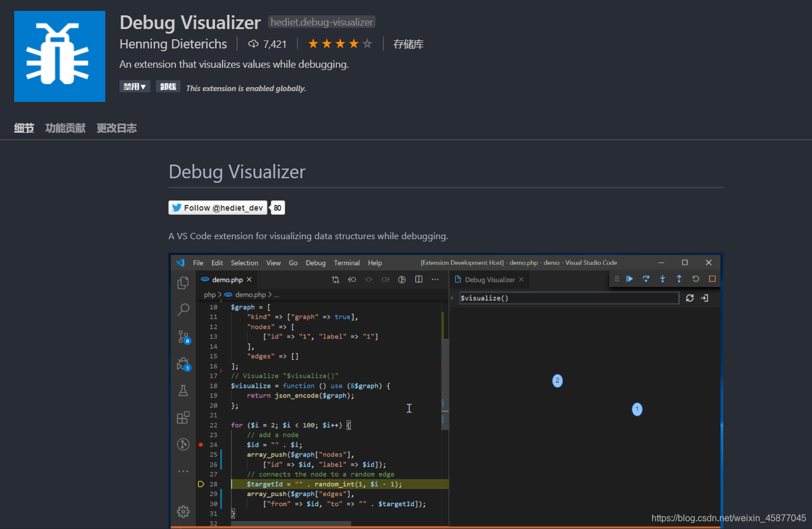This screenshot has width=812, height=529.
Task: Give the extension a five-star rating
Action: 366,43
